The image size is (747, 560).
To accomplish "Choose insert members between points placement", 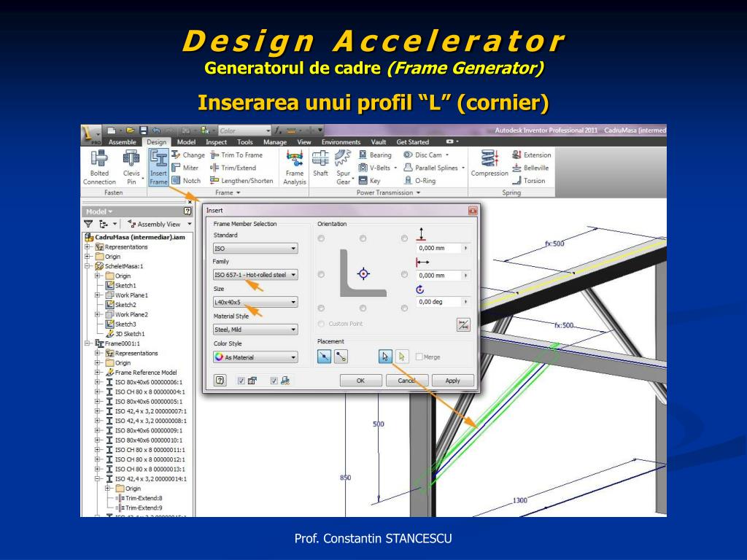I will click(341, 356).
